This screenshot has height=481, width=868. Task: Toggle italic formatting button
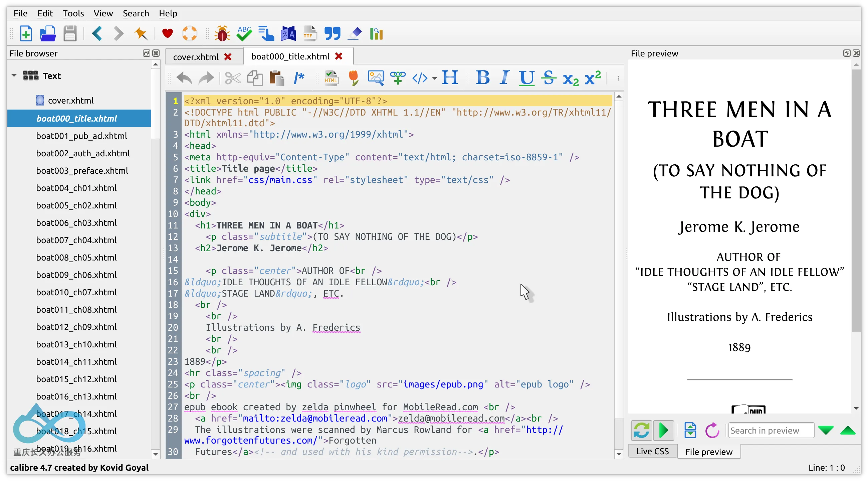pyautogui.click(x=504, y=78)
